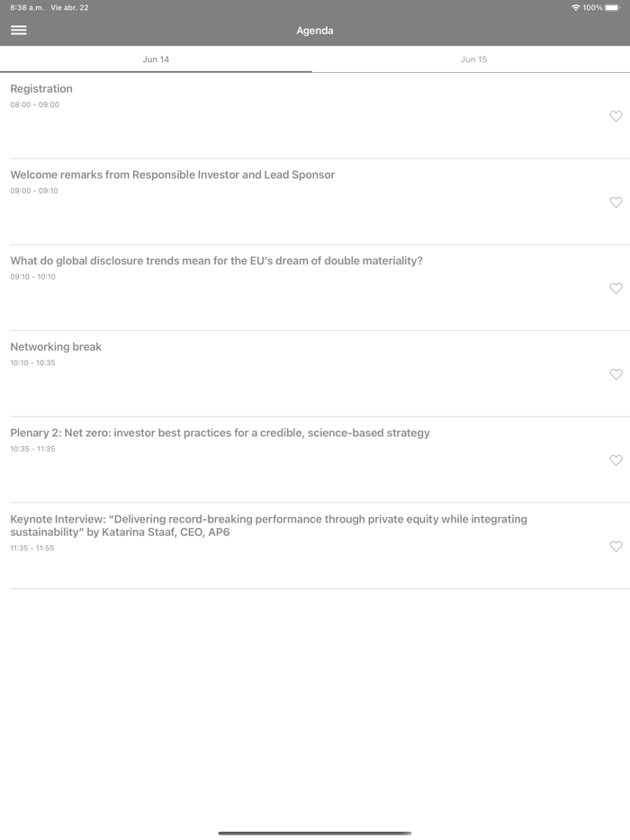
Task: Open the global disclosure trends session
Action: pos(216,261)
